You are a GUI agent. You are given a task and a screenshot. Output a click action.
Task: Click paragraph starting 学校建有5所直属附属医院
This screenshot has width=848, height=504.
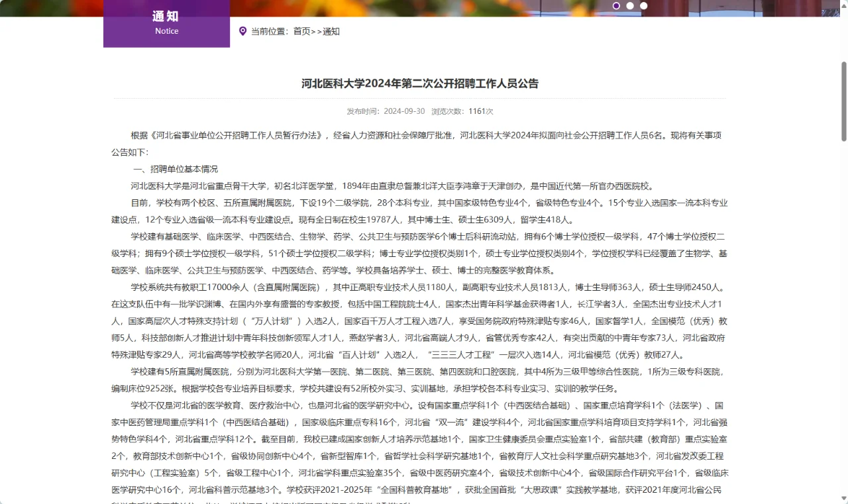pos(420,380)
